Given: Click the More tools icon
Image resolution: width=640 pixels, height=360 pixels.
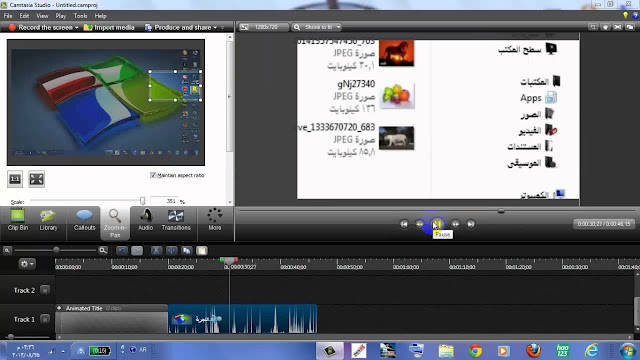Looking at the screenshot, I should (215, 220).
